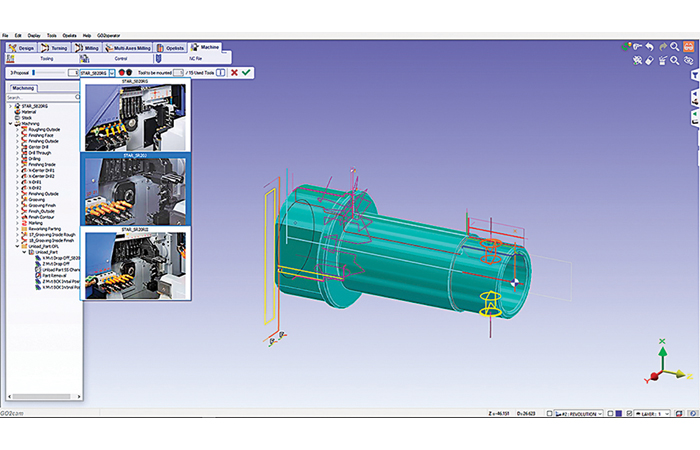This screenshot has width=700, height=450.
Task: Open the filter side tab
Action: 695,75
